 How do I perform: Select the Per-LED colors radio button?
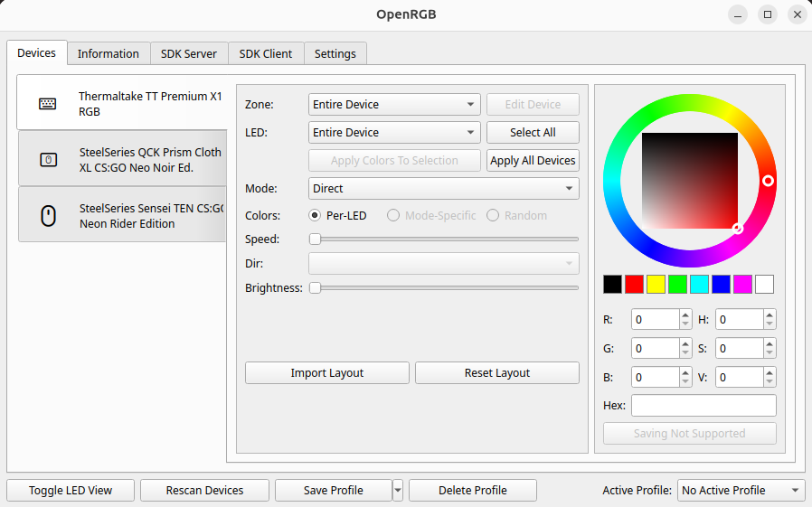tap(315, 215)
